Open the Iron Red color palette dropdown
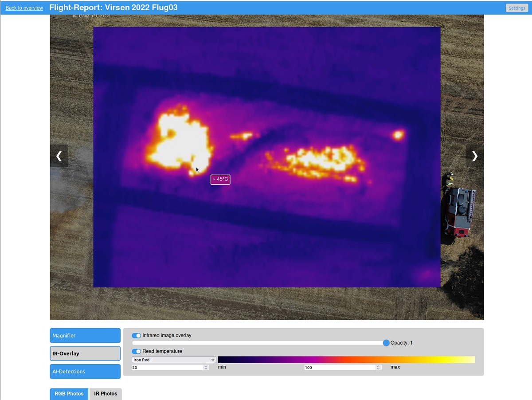Screen dimensions: 532x400 [x=174, y=360]
